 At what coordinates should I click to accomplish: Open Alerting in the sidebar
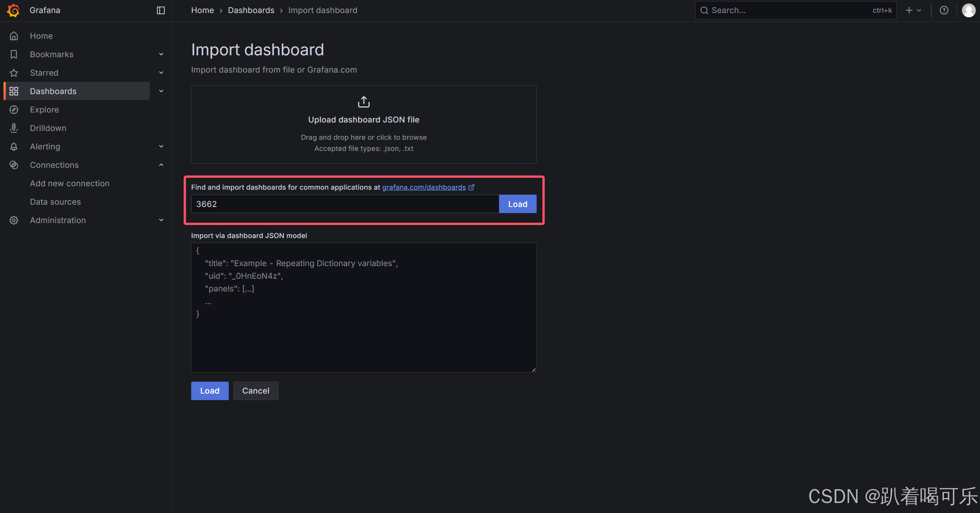click(45, 146)
